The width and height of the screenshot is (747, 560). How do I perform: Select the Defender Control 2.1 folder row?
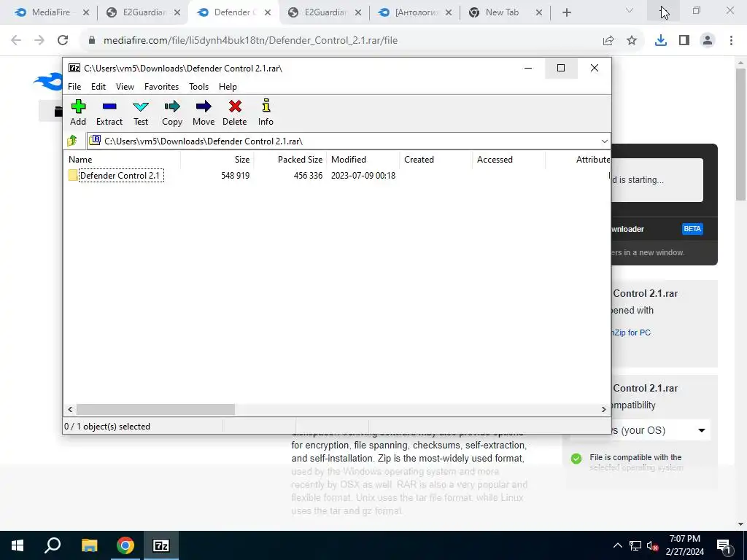click(x=337, y=175)
